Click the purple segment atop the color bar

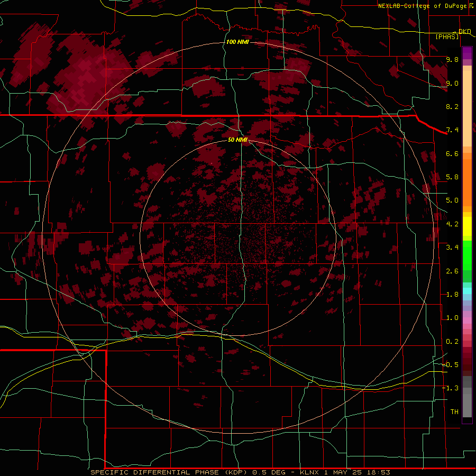(x=467, y=53)
